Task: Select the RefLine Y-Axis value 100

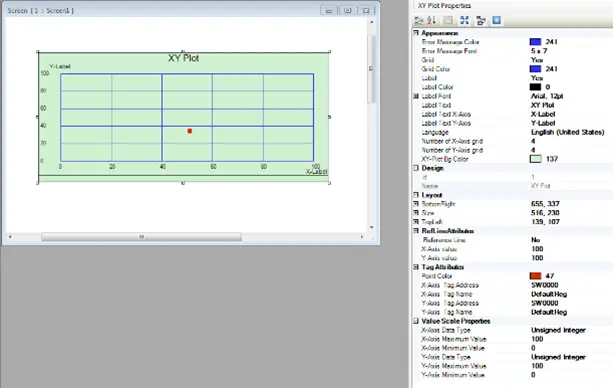Action: [x=537, y=258]
